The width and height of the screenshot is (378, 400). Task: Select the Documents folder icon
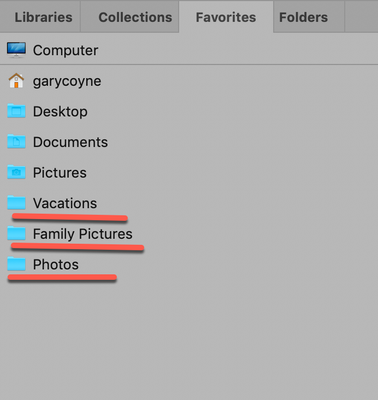coord(16,142)
